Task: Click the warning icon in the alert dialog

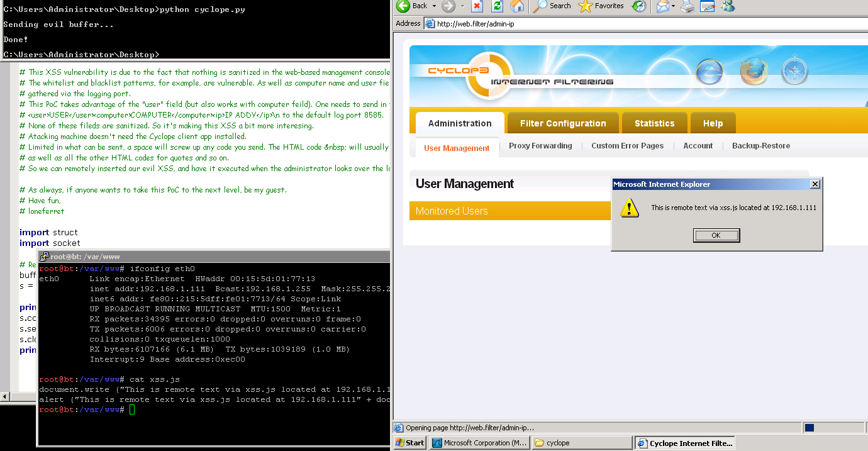Action: [630, 208]
